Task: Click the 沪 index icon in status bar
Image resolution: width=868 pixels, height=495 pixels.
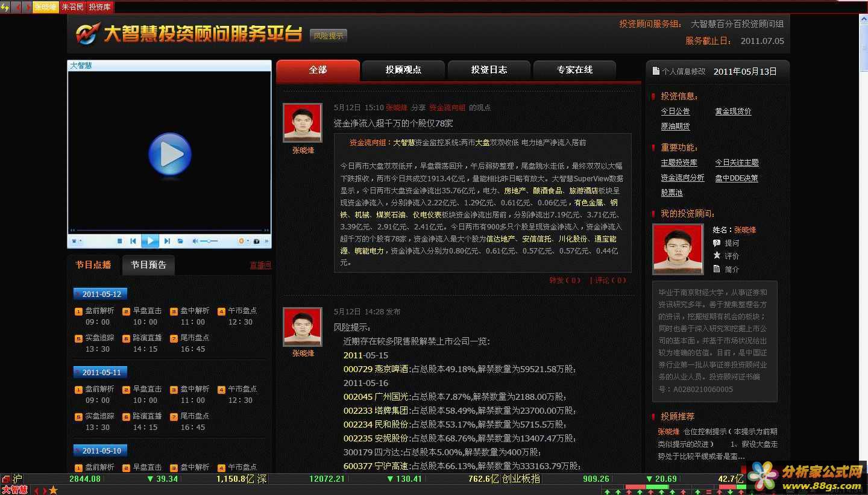Action: (x=17, y=479)
